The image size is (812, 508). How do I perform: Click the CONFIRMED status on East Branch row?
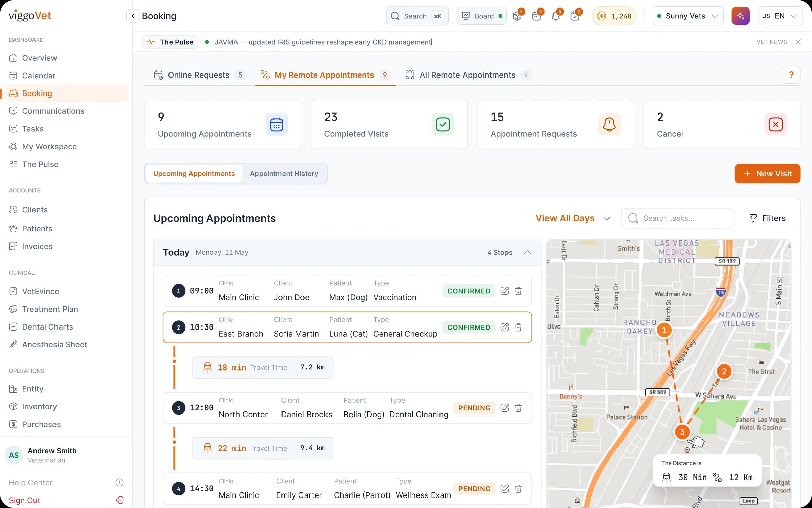(469, 327)
